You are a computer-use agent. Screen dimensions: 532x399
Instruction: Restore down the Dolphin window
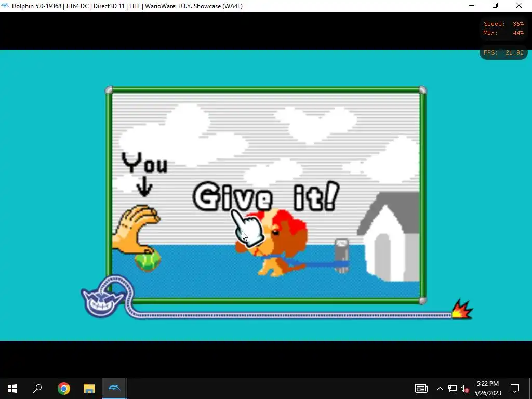pos(495,6)
